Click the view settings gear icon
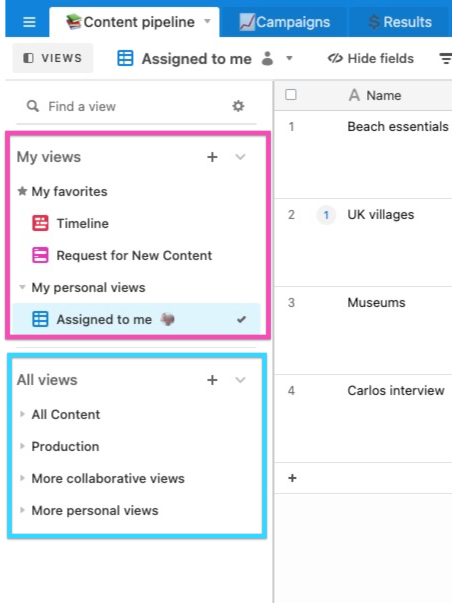The width and height of the screenshot is (452, 603). (238, 106)
